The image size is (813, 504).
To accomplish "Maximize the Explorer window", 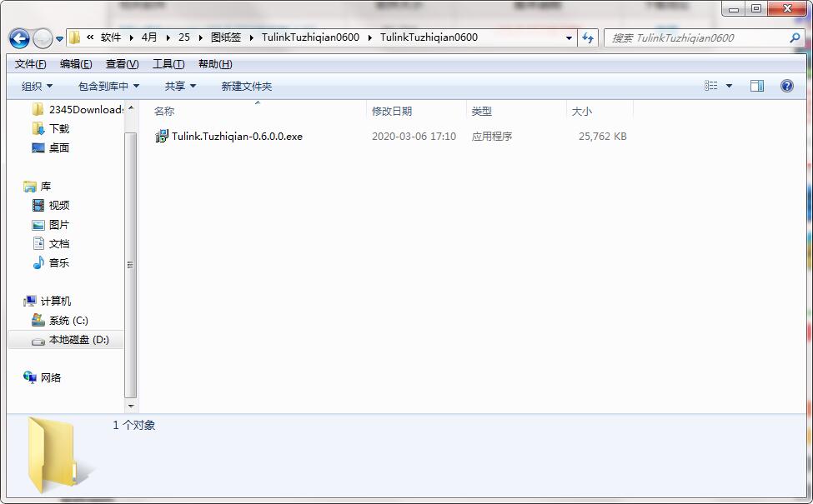I will [756, 9].
